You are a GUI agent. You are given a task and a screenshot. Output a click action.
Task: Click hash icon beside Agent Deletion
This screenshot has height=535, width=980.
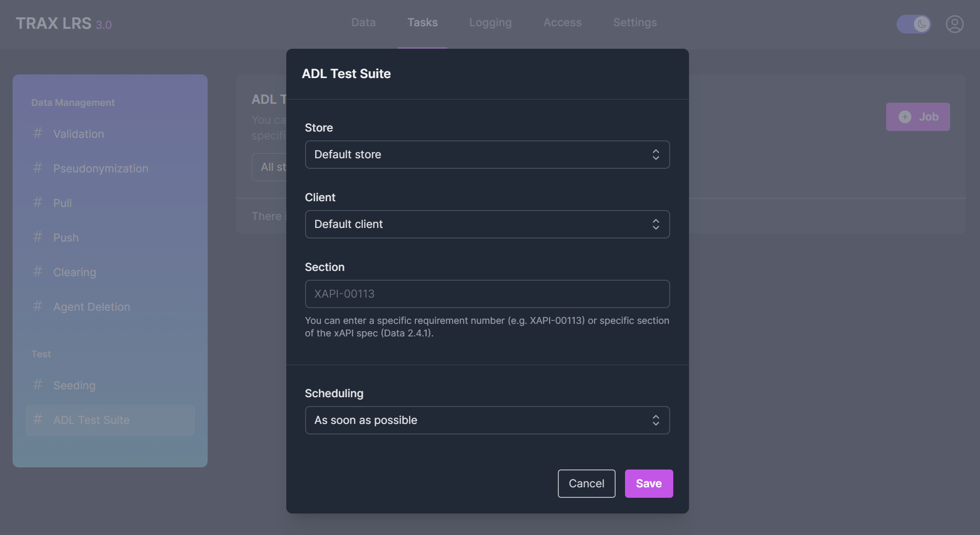tap(38, 306)
